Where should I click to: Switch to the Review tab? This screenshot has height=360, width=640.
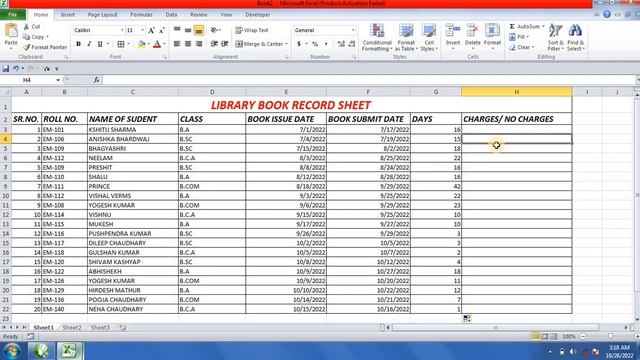tap(199, 15)
